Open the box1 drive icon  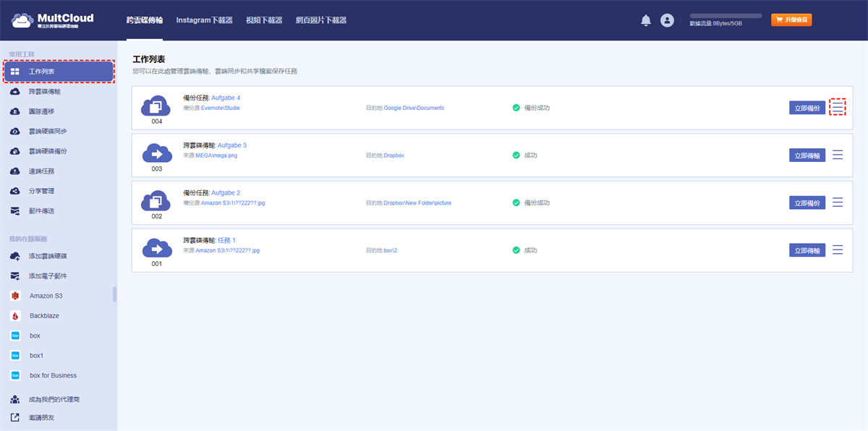click(x=15, y=356)
